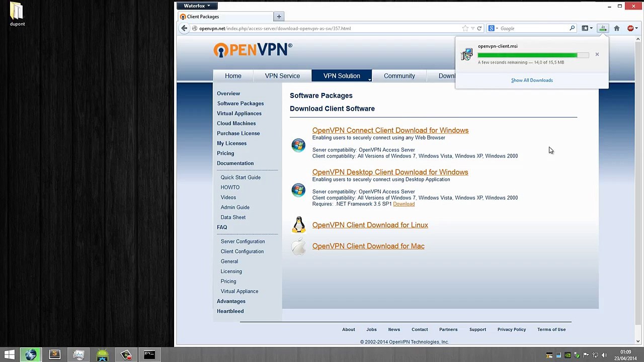Open the Data Sheet sidebar link
Viewport: 644px width, 362px height.
coord(233,217)
